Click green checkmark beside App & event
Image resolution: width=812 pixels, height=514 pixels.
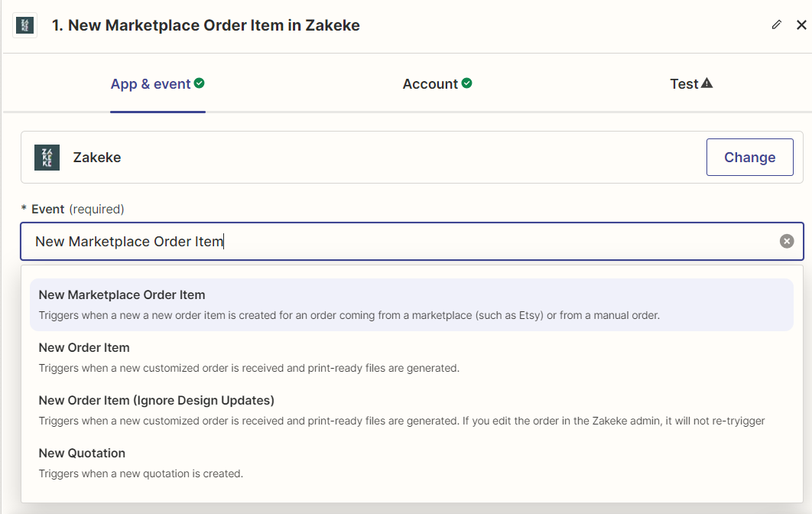(200, 83)
